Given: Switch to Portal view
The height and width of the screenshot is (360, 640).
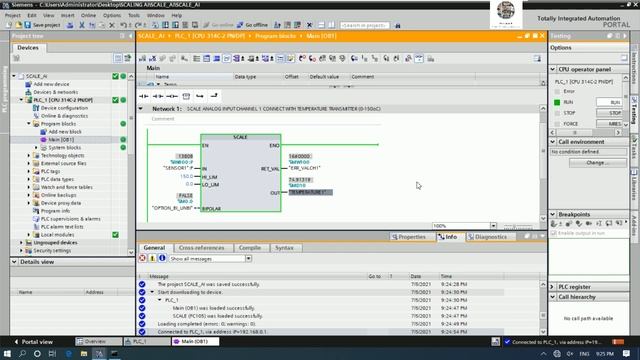Looking at the screenshot, I should point(33,342).
